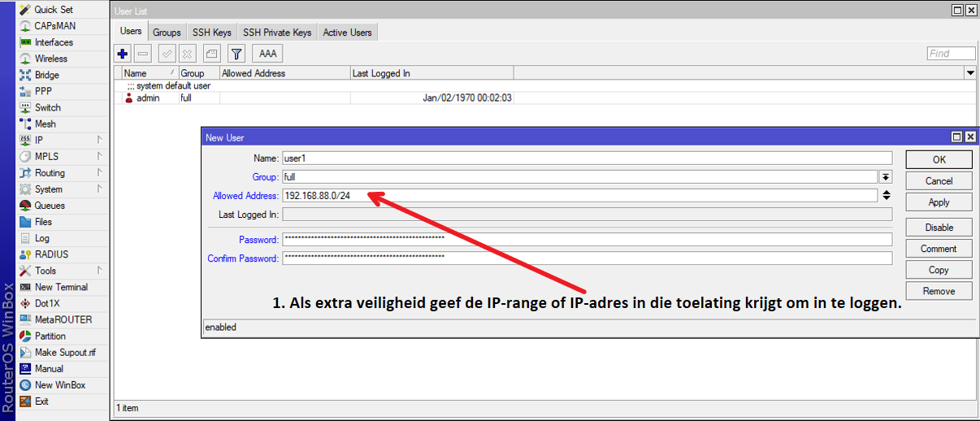Disable selected user with the X icon
This screenshot has width=980, height=421.
[x=188, y=54]
